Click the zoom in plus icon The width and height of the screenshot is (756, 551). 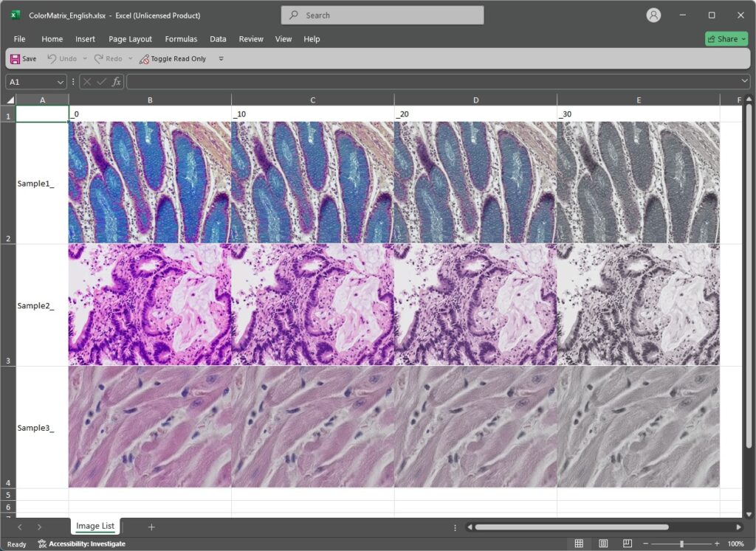716,544
